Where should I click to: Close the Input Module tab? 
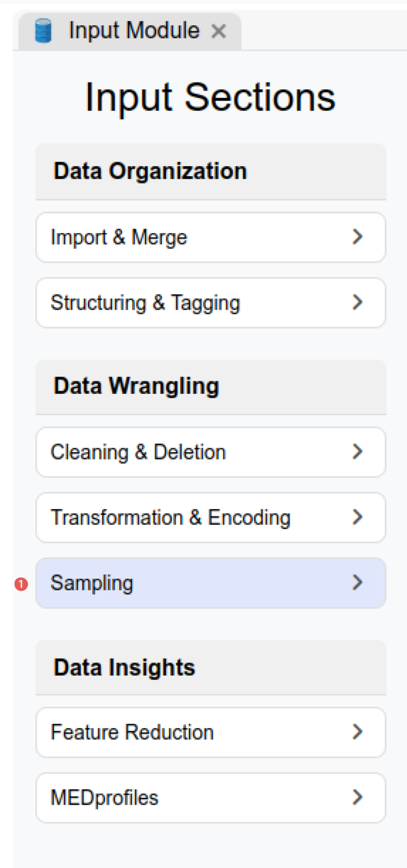(x=218, y=32)
